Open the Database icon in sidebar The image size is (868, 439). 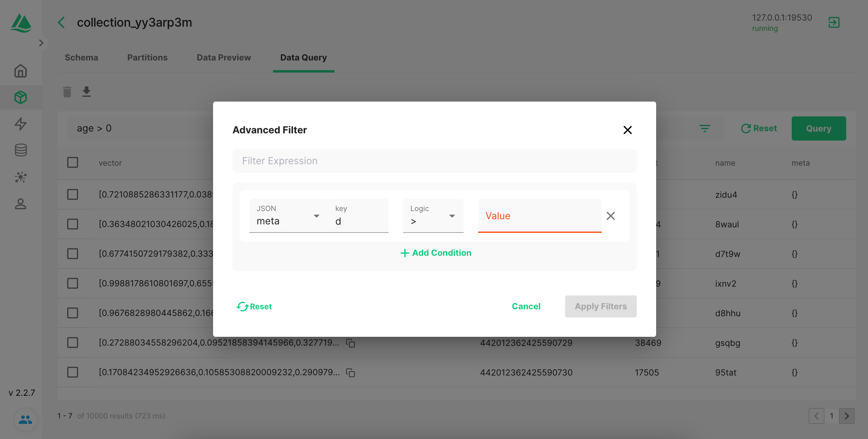[21, 150]
